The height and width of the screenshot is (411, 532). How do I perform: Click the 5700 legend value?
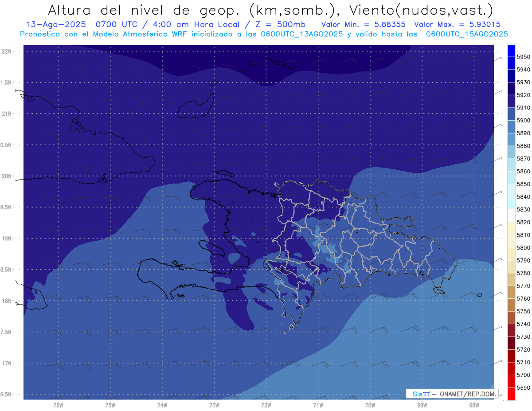524,375
